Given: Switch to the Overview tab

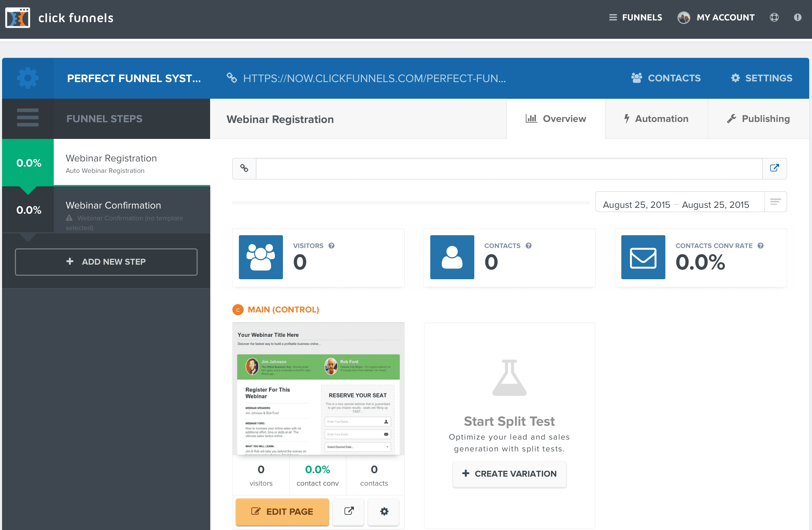Looking at the screenshot, I should [x=556, y=119].
